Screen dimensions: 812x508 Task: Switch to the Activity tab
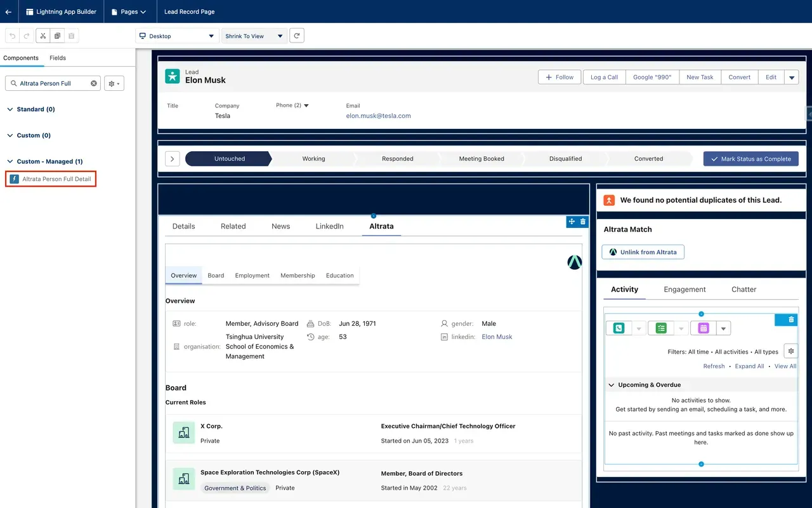coord(625,290)
